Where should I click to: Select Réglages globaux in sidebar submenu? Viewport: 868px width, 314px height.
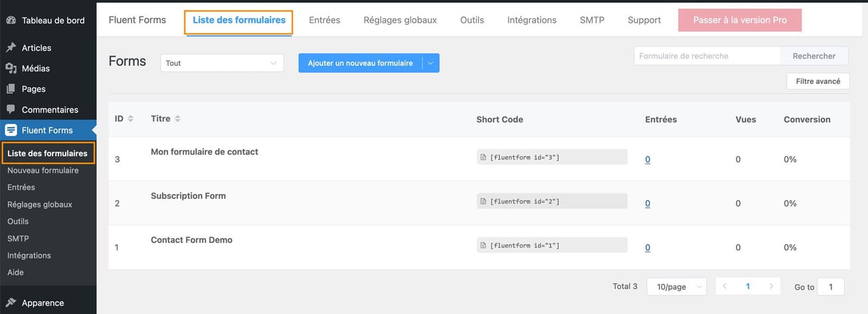40,204
